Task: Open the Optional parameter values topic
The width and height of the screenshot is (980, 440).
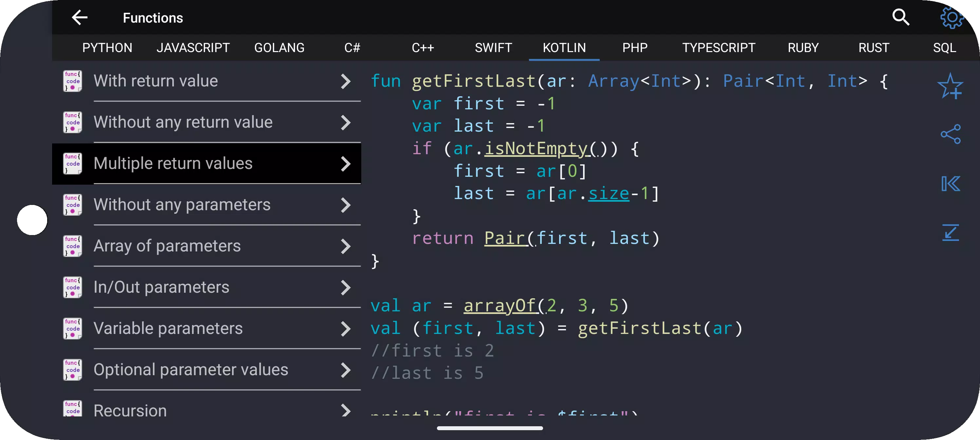Action: click(207, 370)
